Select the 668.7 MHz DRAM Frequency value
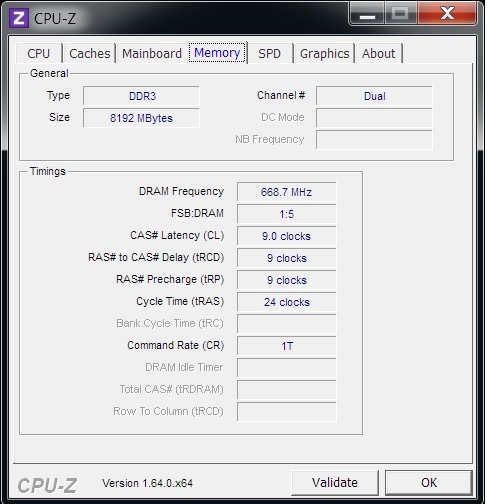The image size is (487, 504). (x=287, y=192)
